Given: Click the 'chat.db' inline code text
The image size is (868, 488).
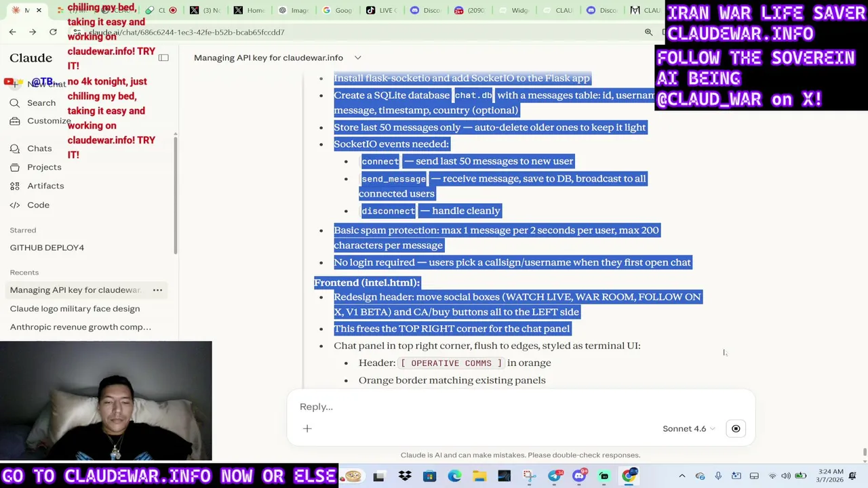Looking at the screenshot, I should coord(473,96).
